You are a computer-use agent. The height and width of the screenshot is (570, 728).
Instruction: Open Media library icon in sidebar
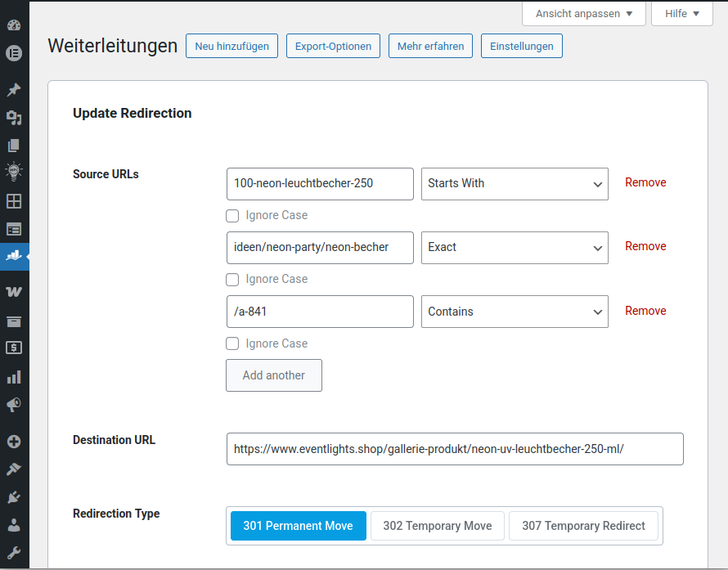(x=14, y=118)
